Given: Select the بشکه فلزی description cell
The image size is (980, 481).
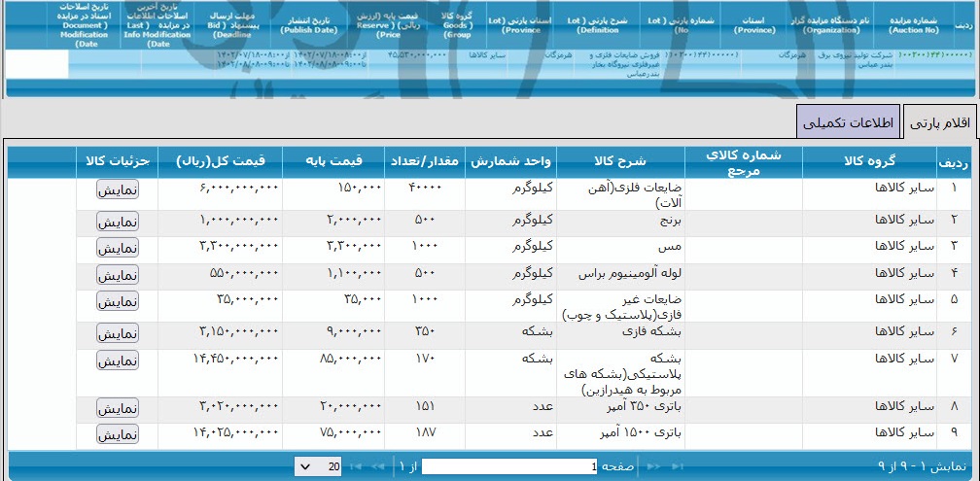Looking at the screenshot, I should click(x=620, y=333).
